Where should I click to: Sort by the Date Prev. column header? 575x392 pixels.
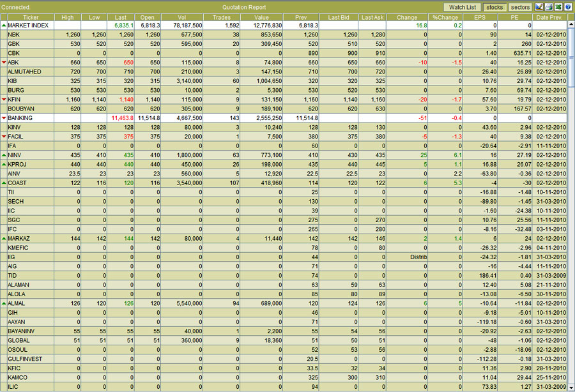click(549, 17)
